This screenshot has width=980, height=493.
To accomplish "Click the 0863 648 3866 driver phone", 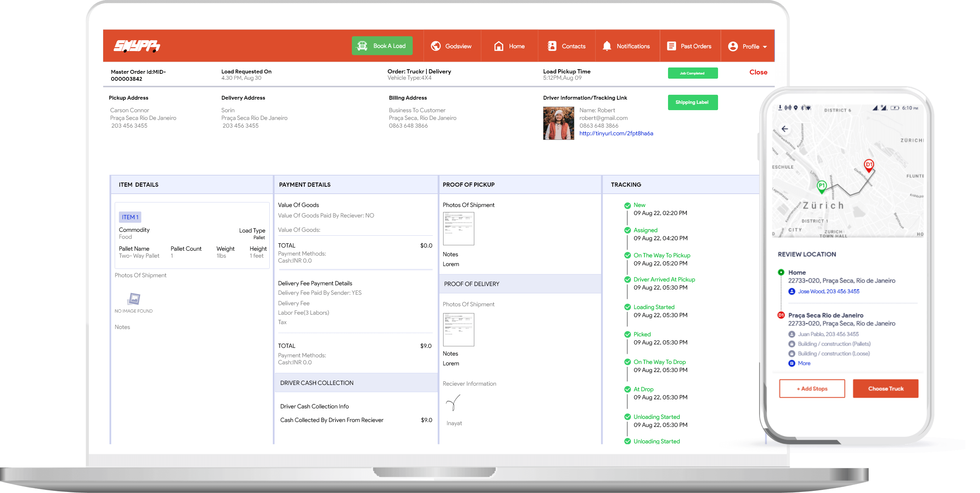I will coord(599,126).
